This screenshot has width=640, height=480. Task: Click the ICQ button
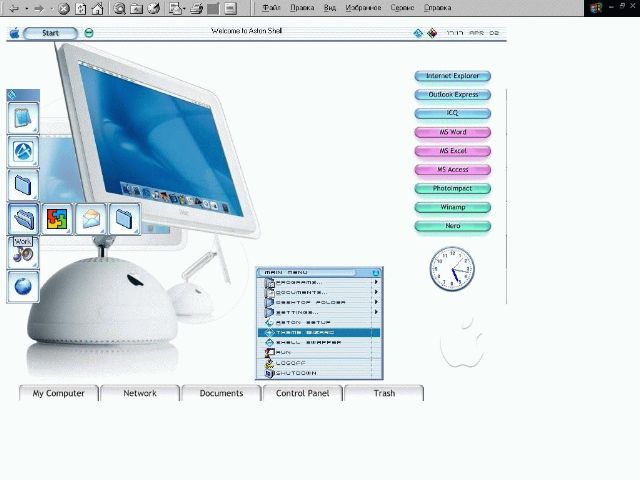tap(453, 113)
